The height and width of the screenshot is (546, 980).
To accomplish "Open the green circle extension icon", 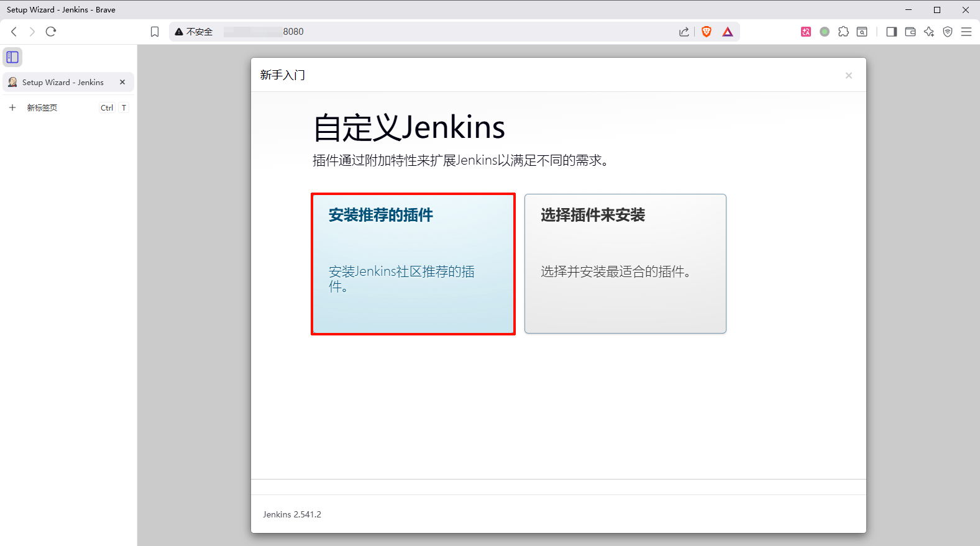I will click(825, 32).
